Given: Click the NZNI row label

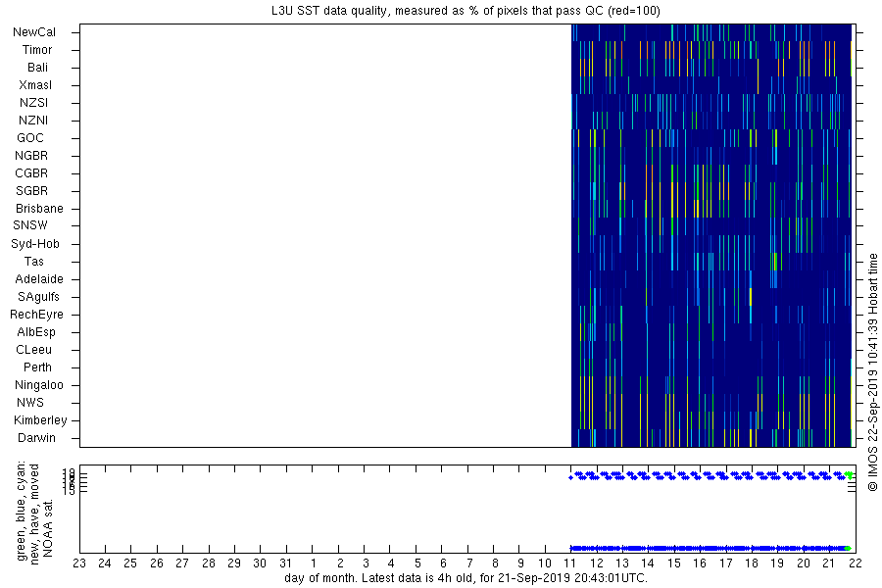Looking at the screenshot, I should pos(33,121).
